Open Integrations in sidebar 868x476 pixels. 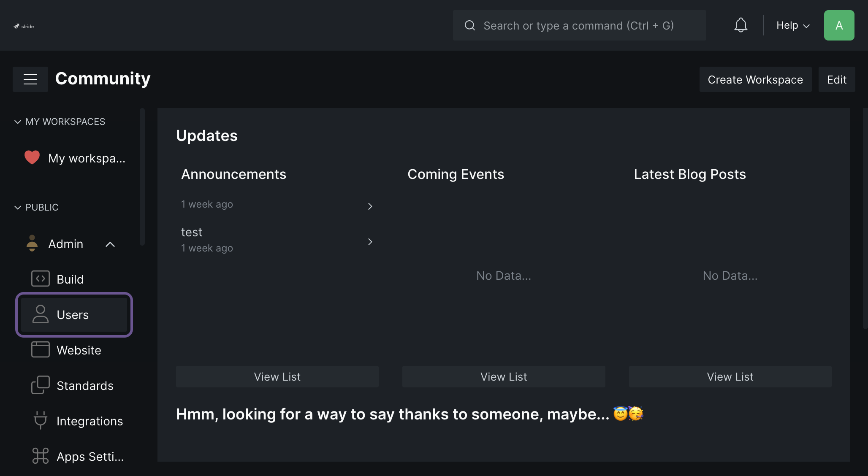75,421
